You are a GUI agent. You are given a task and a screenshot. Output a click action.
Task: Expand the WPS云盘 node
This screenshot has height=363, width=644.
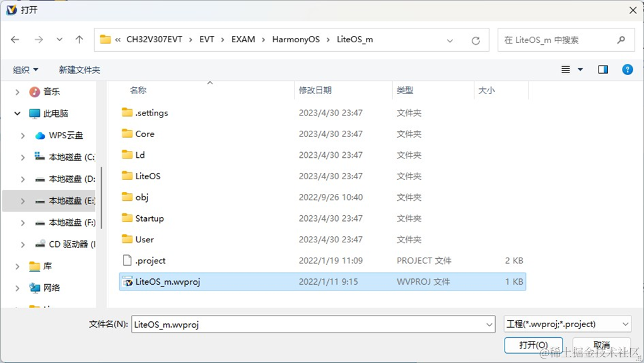tap(23, 136)
